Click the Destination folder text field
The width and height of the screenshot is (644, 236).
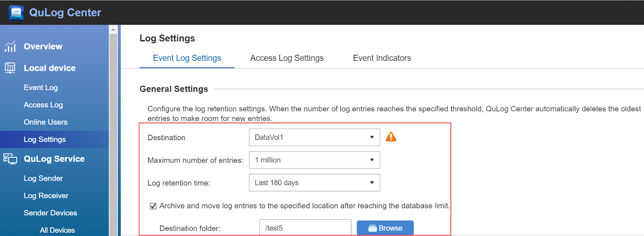(x=305, y=228)
